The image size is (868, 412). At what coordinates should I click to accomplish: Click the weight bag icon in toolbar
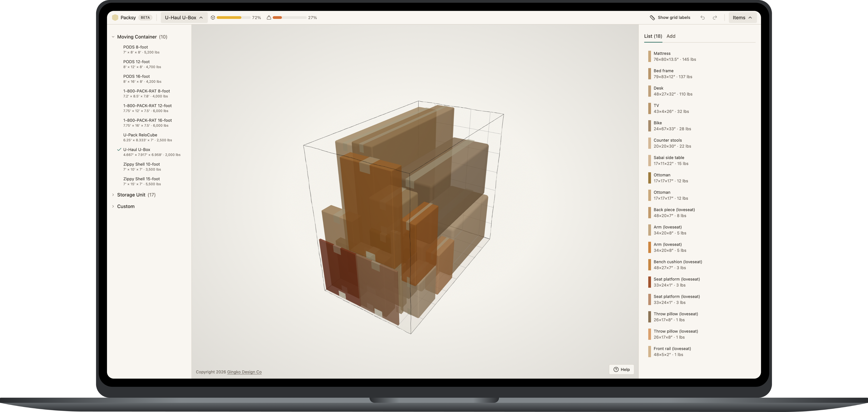click(x=268, y=17)
